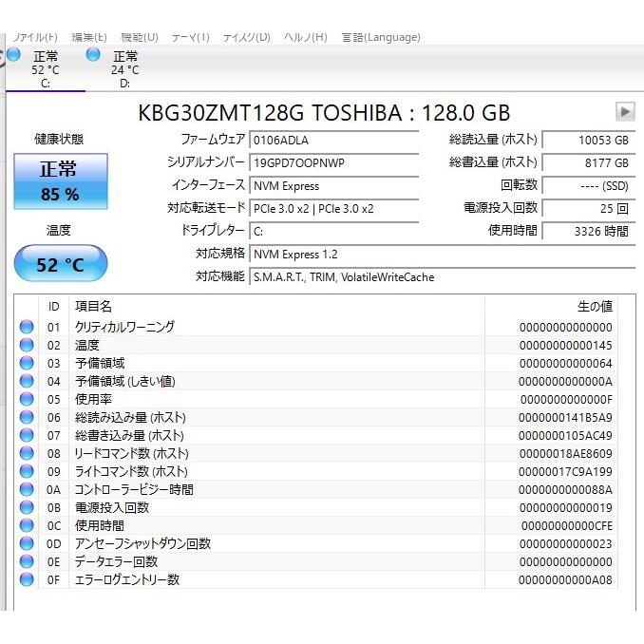Click the power on count 25 回
This screenshot has height=644, width=644.
(x=589, y=209)
